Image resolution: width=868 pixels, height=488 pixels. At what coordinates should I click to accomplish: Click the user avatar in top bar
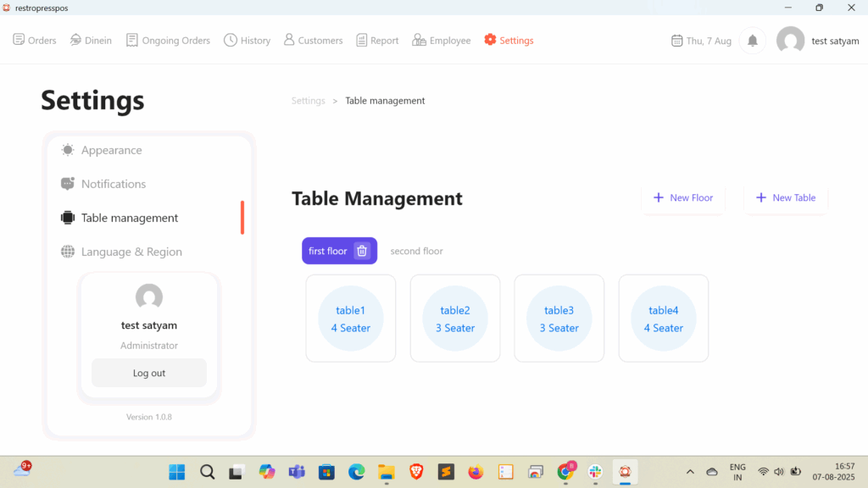coord(790,41)
